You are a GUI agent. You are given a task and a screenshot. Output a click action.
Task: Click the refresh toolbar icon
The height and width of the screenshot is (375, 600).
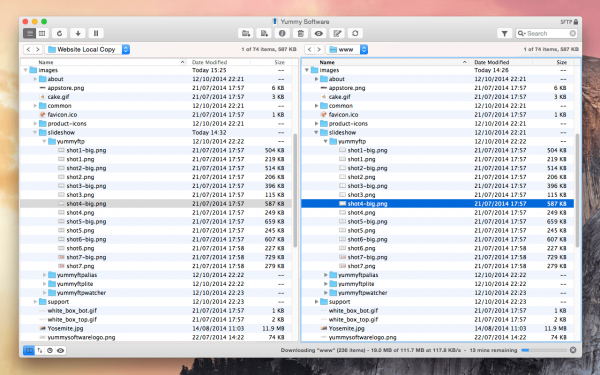click(59, 33)
